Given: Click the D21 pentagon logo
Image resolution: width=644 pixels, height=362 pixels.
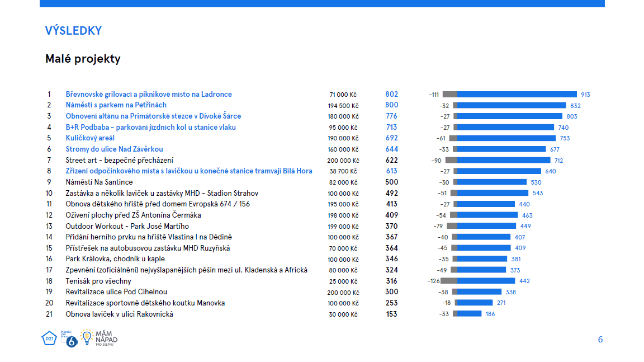Looking at the screenshot, I should [x=49, y=338].
